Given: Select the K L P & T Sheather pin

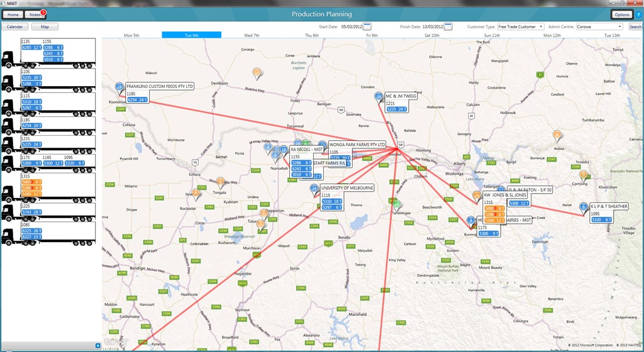Looking at the screenshot, I should [x=584, y=207].
